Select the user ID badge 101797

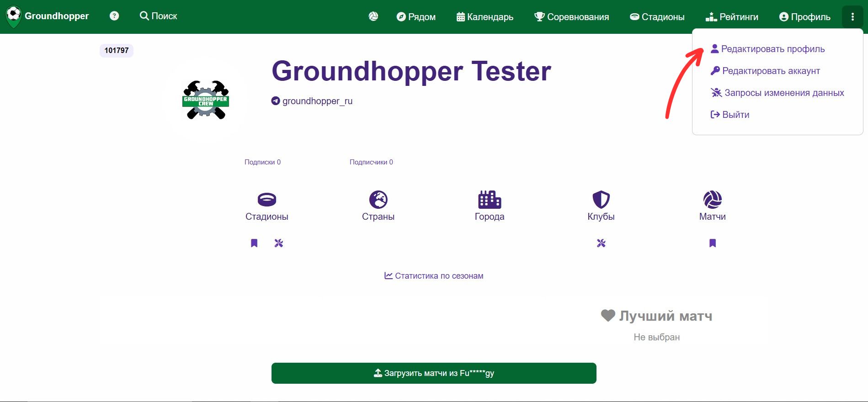tap(117, 50)
